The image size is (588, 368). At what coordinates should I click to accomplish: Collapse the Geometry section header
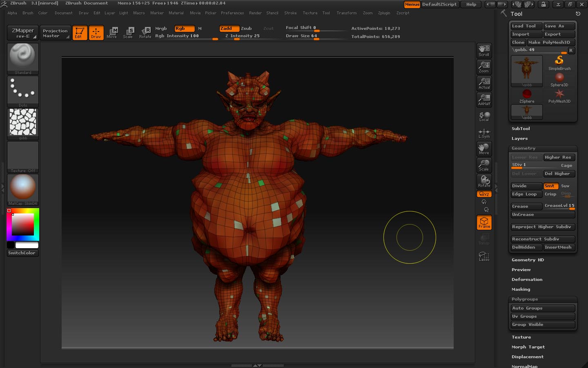tap(523, 148)
